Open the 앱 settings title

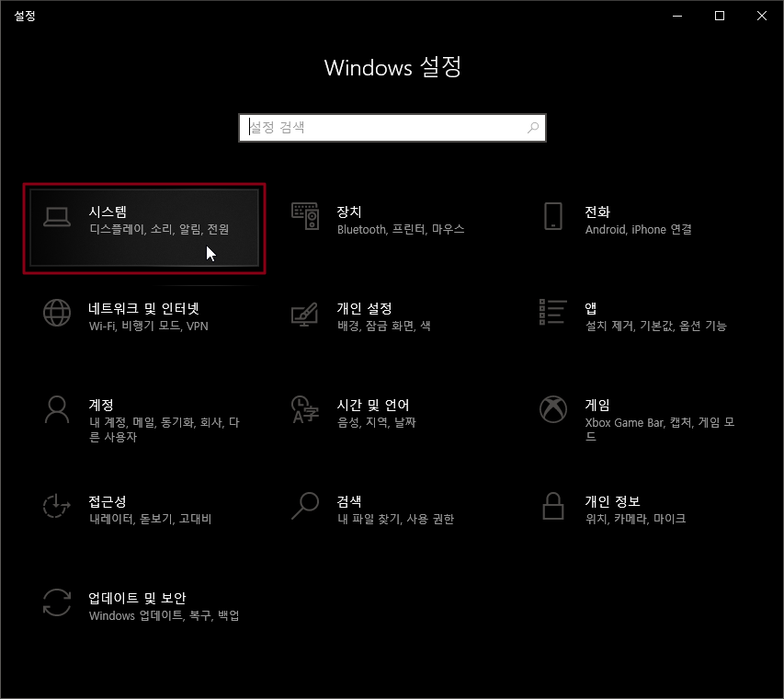tap(590, 308)
